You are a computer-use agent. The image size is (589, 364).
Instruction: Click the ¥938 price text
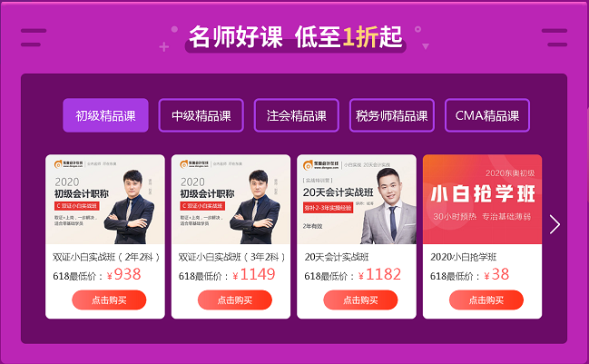124,275
